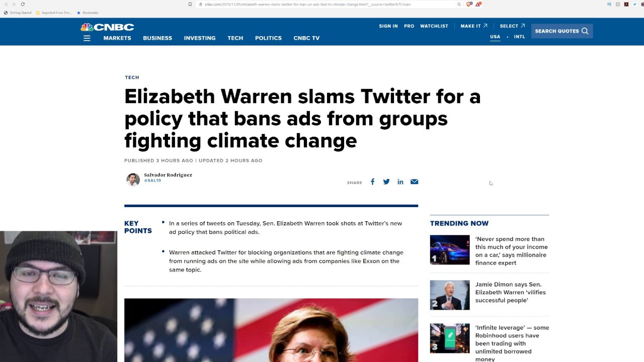Image resolution: width=644 pixels, height=362 pixels.
Task: Click the Search Quotes box
Action: (x=562, y=31)
